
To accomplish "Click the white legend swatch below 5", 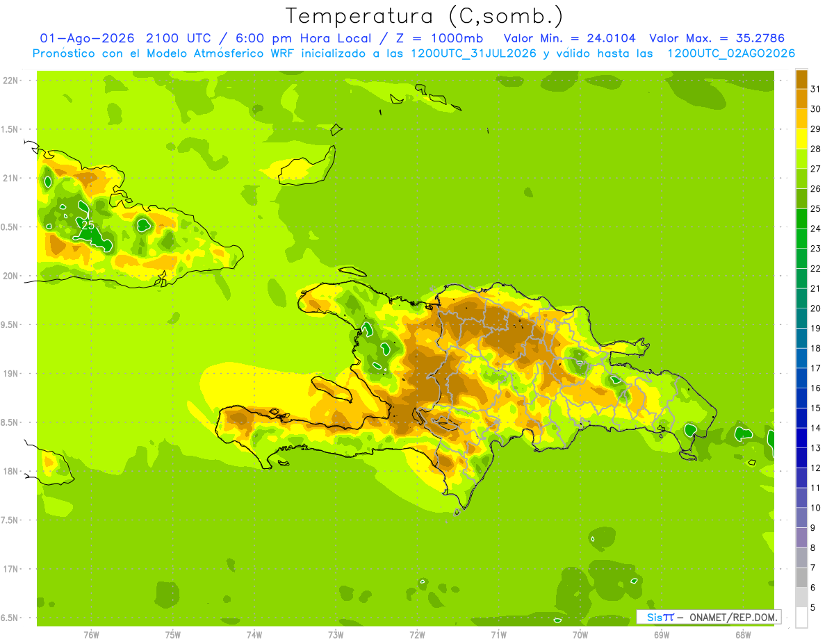I will click(801, 618).
